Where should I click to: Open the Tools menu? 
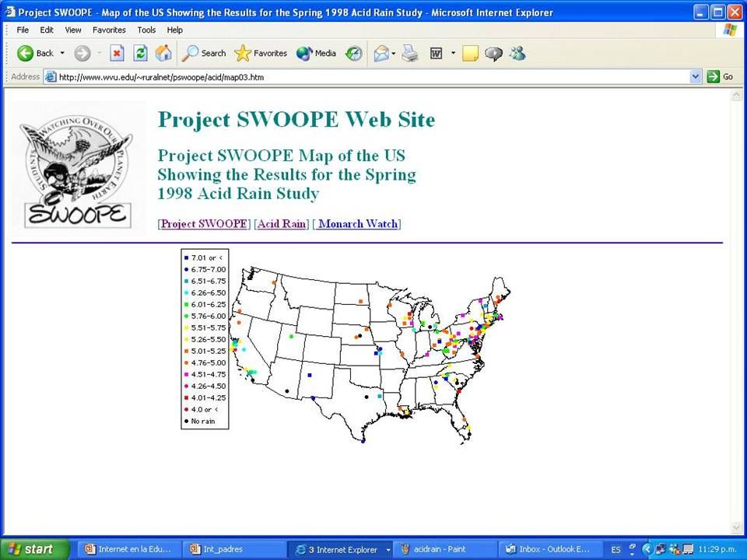click(146, 30)
